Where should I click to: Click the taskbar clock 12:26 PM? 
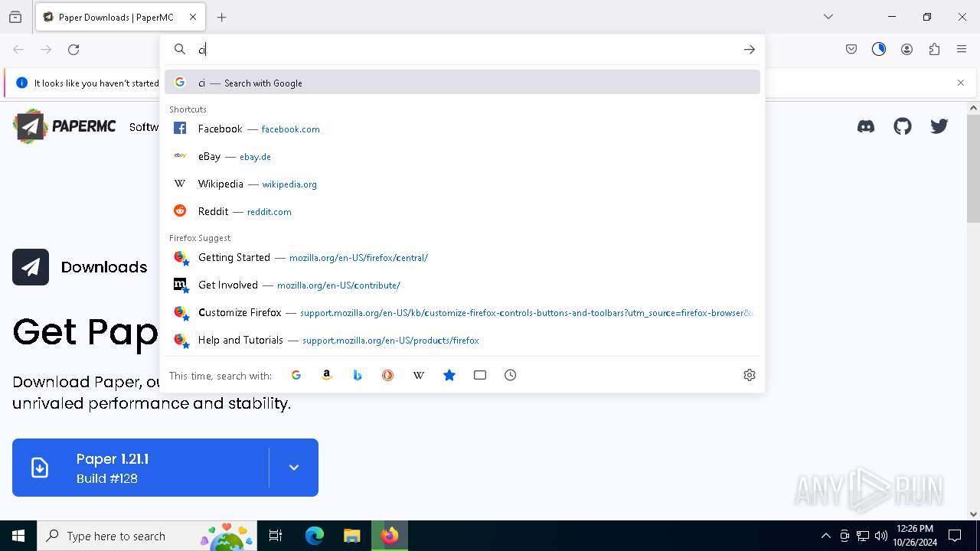coord(914,536)
